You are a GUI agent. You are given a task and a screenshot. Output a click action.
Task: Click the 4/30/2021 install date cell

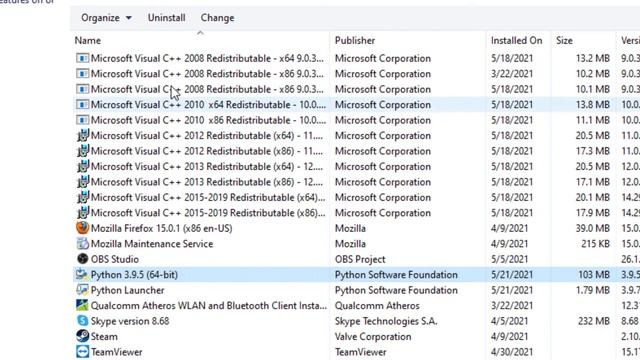pyautogui.click(x=512, y=352)
